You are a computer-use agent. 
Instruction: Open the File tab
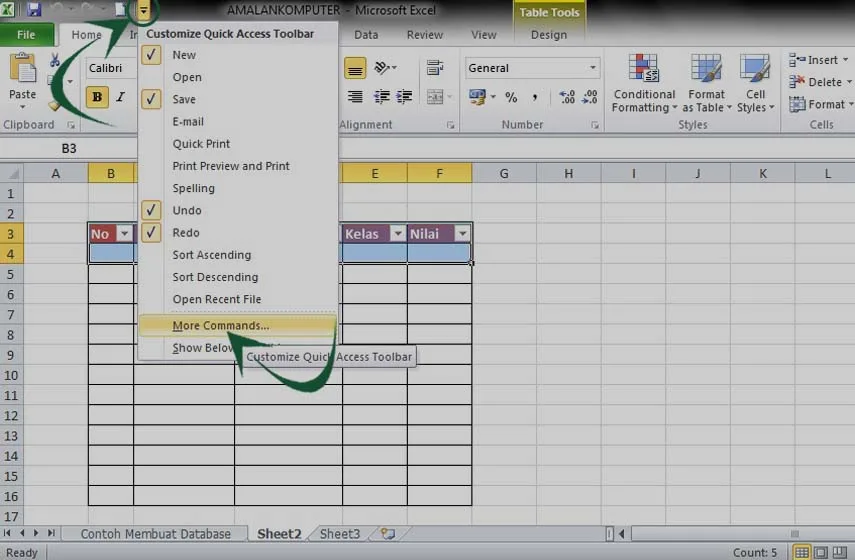[x=26, y=35]
